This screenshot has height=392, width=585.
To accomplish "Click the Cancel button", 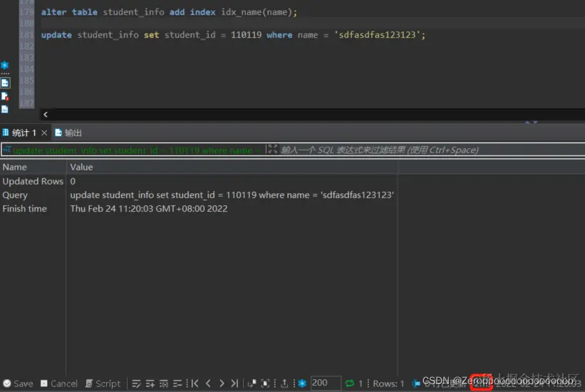I will click(59, 383).
